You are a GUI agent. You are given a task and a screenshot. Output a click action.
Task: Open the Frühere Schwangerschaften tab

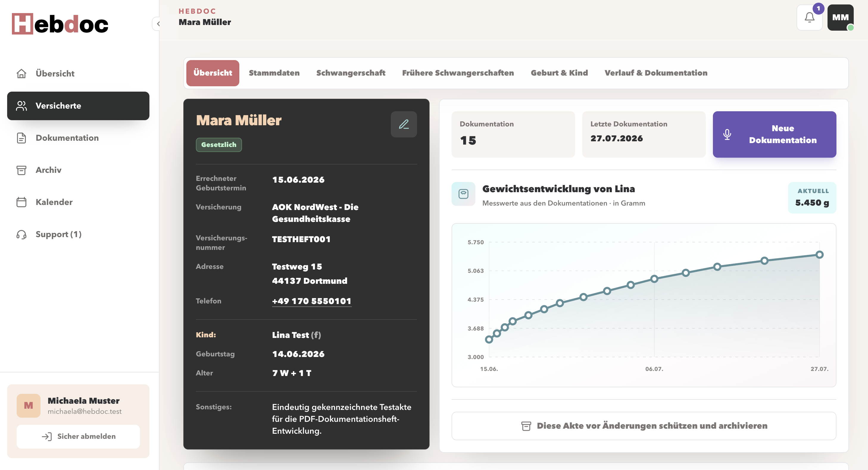point(458,73)
